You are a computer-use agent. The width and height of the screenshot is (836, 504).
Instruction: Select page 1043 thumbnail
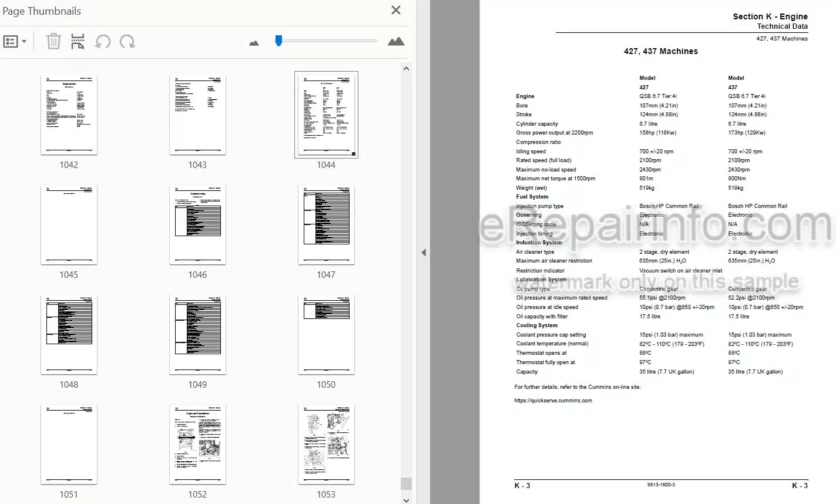tap(197, 115)
